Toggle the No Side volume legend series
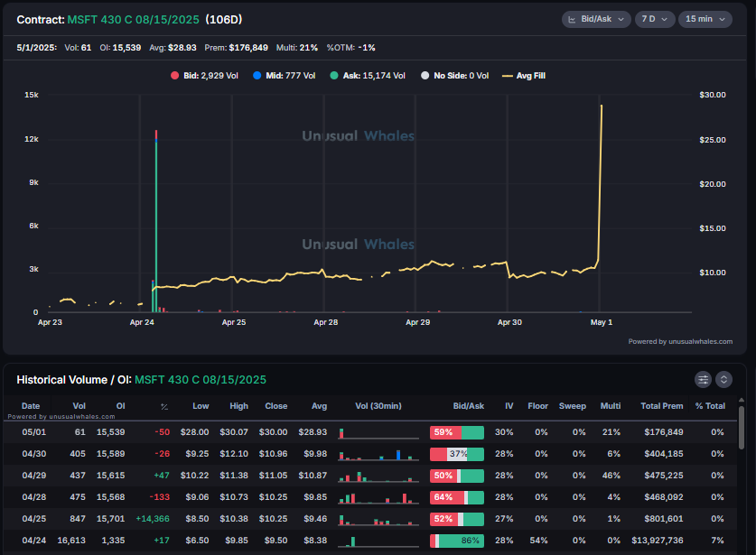Image resolution: width=756 pixels, height=555 pixels. point(454,76)
